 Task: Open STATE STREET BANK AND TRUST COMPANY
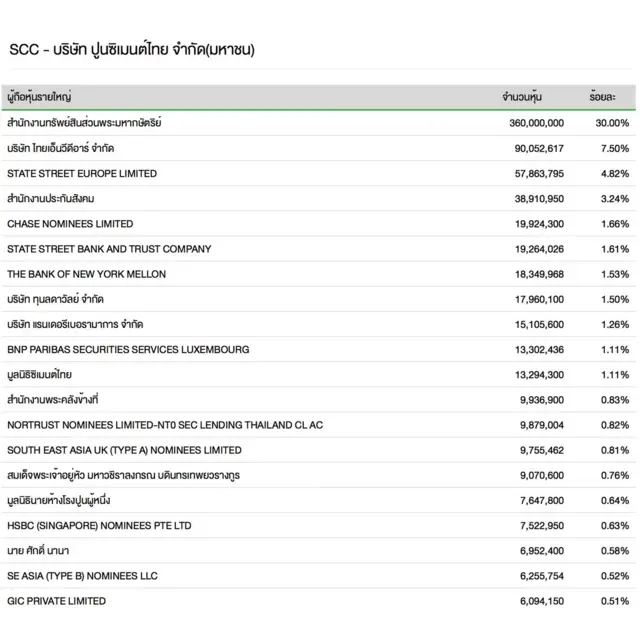tap(109, 249)
